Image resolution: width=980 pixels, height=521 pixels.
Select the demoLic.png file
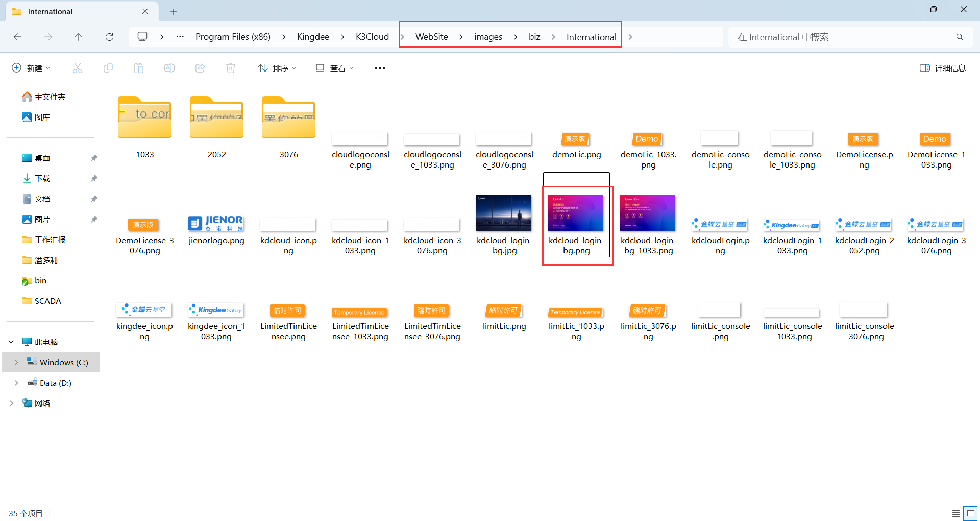tap(576, 146)
